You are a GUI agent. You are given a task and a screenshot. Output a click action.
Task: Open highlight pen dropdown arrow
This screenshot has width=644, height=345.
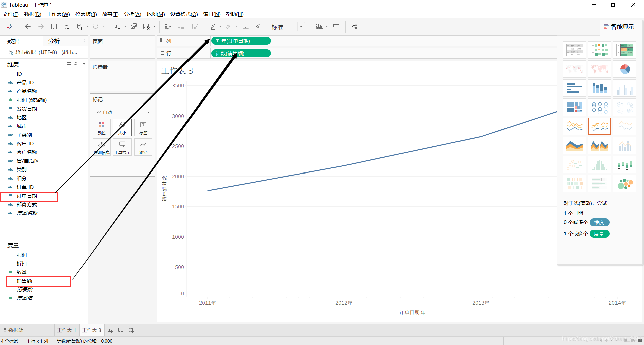[x=220, y=27]
